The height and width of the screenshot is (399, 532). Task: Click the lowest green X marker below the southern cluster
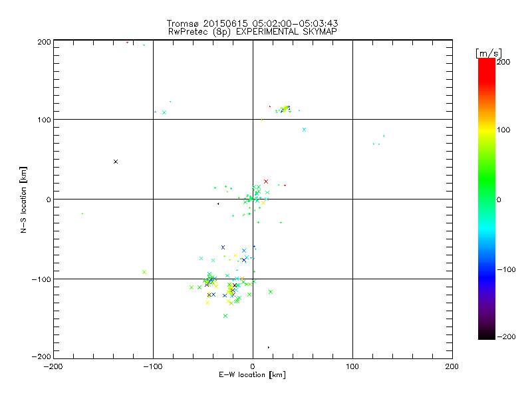coord(225,316)
